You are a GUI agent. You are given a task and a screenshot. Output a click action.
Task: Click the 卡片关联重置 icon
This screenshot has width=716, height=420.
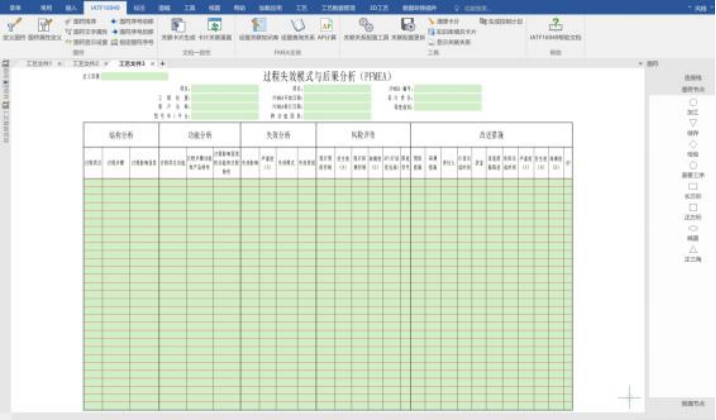(214, 24)
